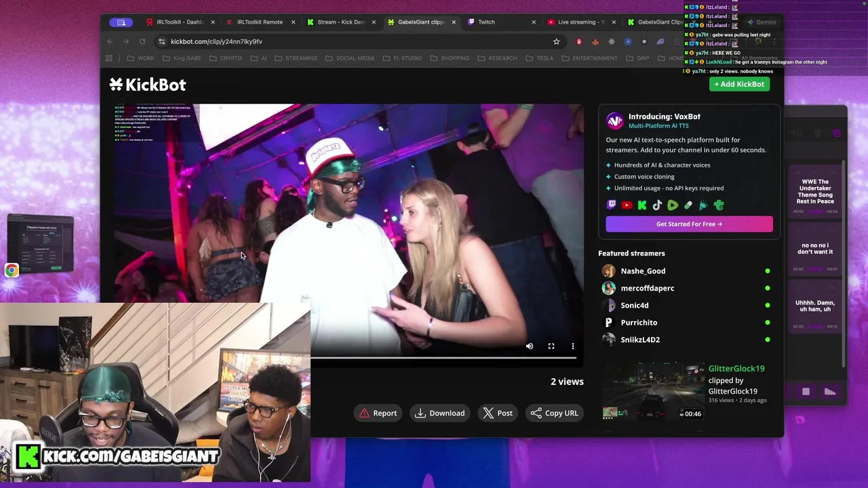Go forward using the browser forward arrow
The height and width of the screenshot is (488, 868).
(126, 41)
